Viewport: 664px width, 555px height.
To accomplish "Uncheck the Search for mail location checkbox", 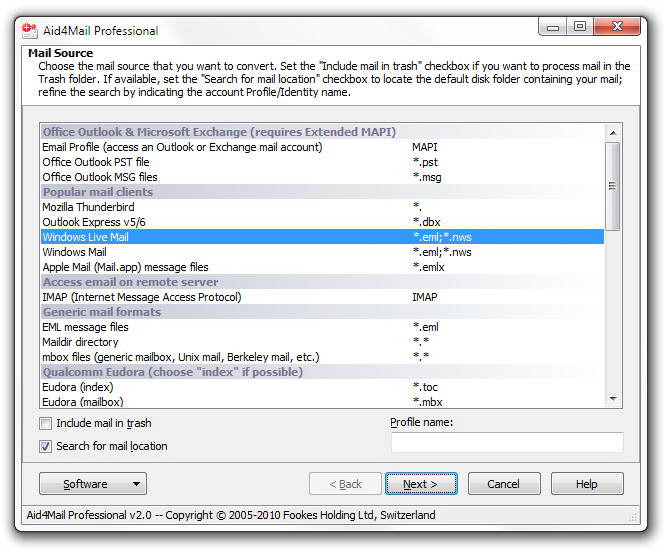I will click(x=46, y=447).
